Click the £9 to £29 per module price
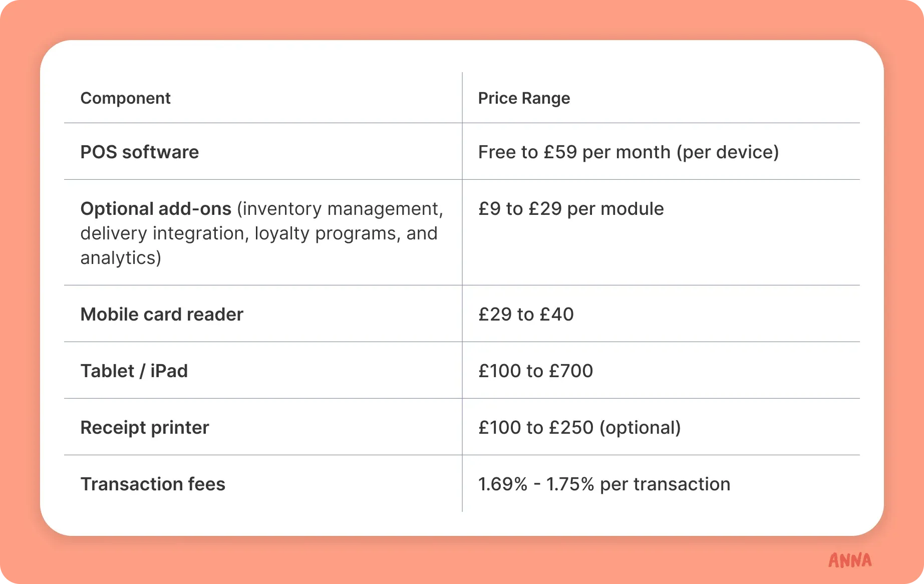 click(571, 208)
